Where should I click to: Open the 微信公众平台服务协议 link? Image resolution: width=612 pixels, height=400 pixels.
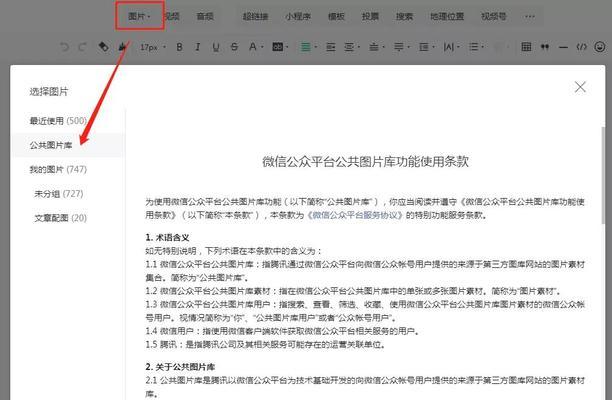pos(355,215)
